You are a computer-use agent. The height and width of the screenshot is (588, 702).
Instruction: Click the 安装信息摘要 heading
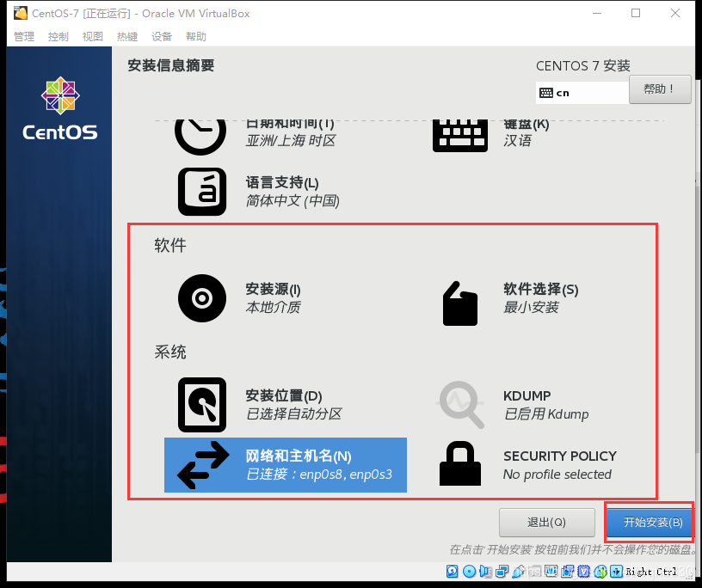click(170, 65)
